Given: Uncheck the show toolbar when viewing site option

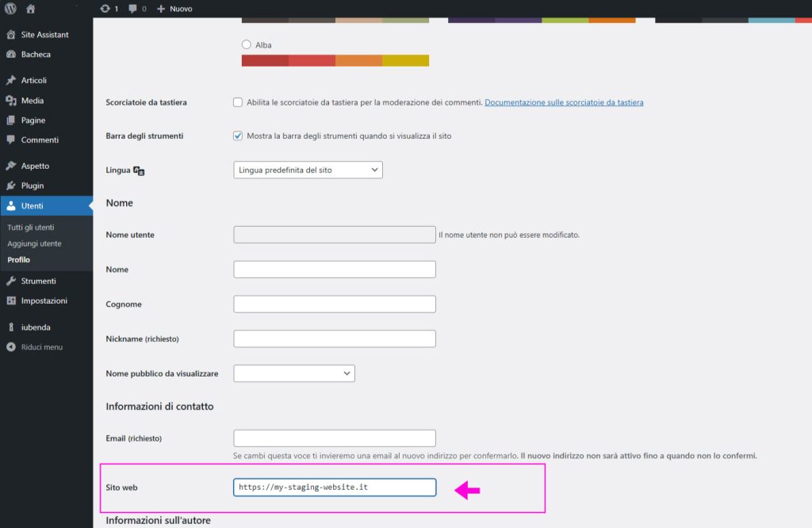Looking at the screenshot, I should tap(238, 136).
